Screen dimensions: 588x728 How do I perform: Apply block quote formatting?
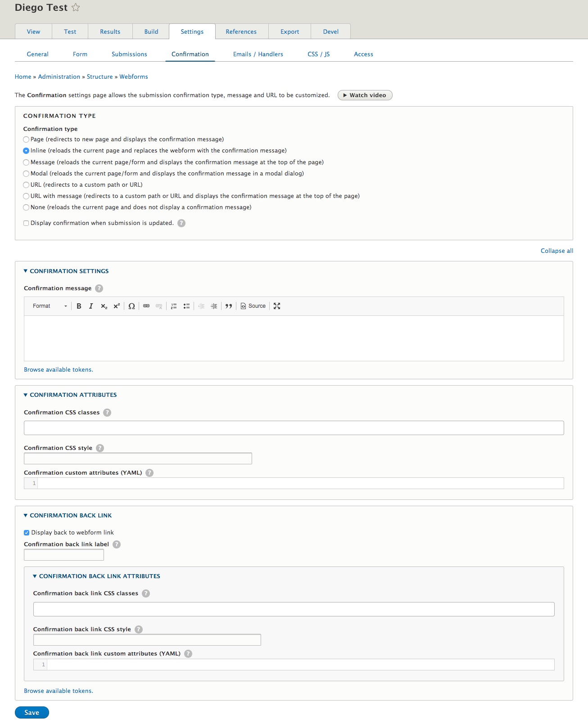coord(229,306)
